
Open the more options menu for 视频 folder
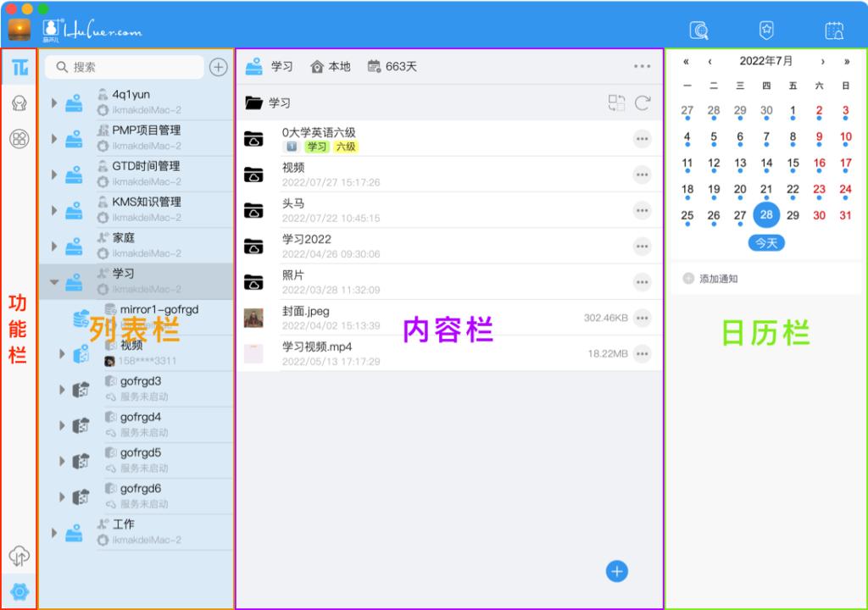(x=642, y=175)
